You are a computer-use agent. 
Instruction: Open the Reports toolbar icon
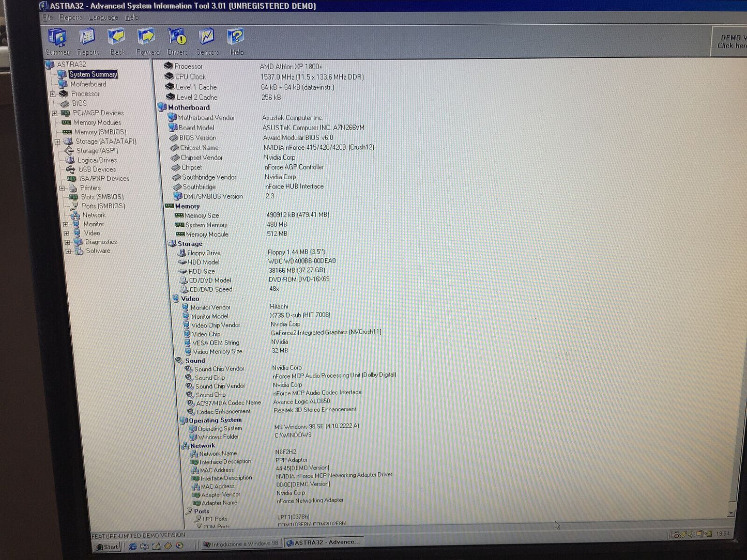[x=87, y=39]
